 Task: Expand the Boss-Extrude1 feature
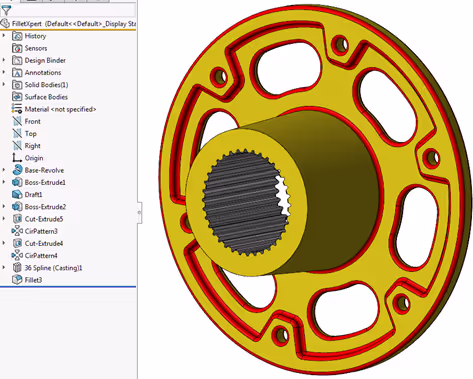pyautogui.click(x=4, y=182)
